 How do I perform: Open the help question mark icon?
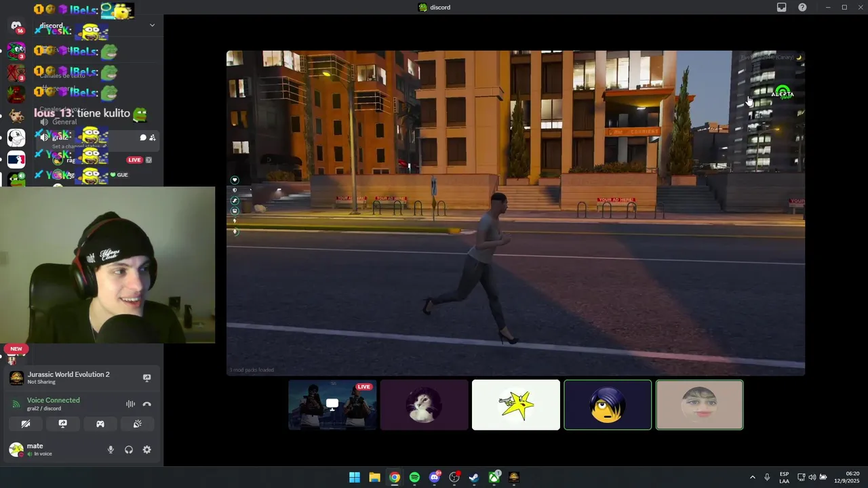coord(802,7)
